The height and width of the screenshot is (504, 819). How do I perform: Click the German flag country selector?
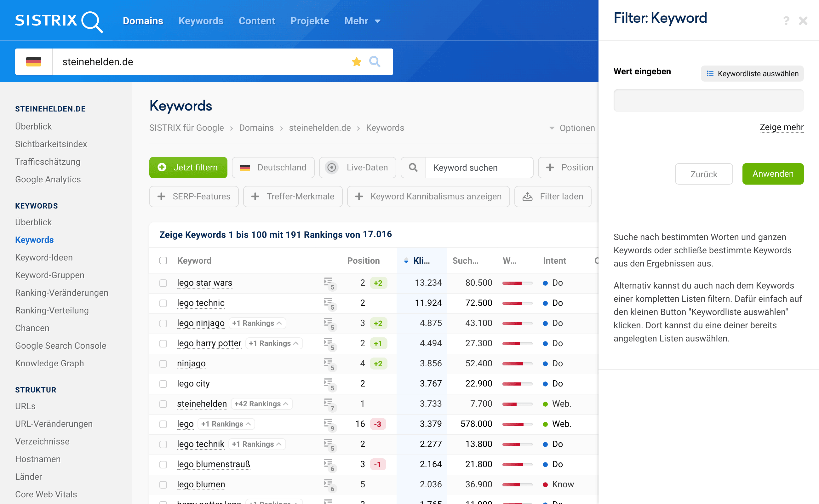(x=34, y=62)
